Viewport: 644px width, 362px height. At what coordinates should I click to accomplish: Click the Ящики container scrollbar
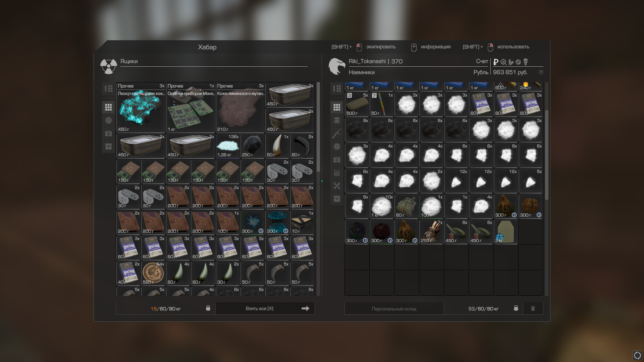318,127
